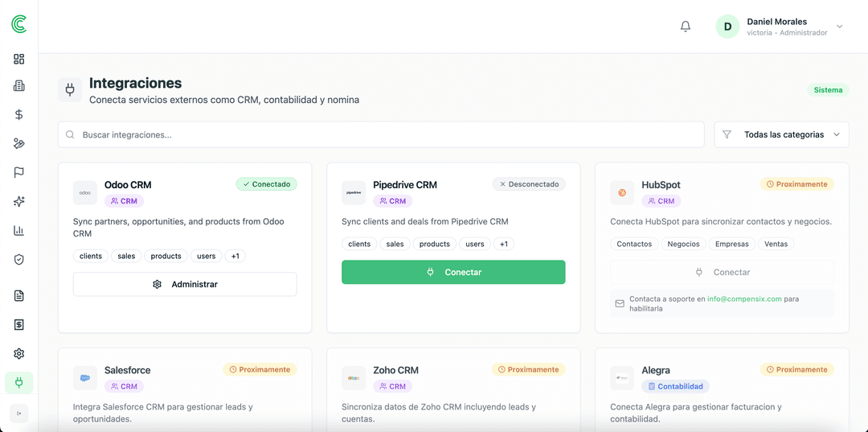Click the Compensix logo at top left

click(19, 24)
